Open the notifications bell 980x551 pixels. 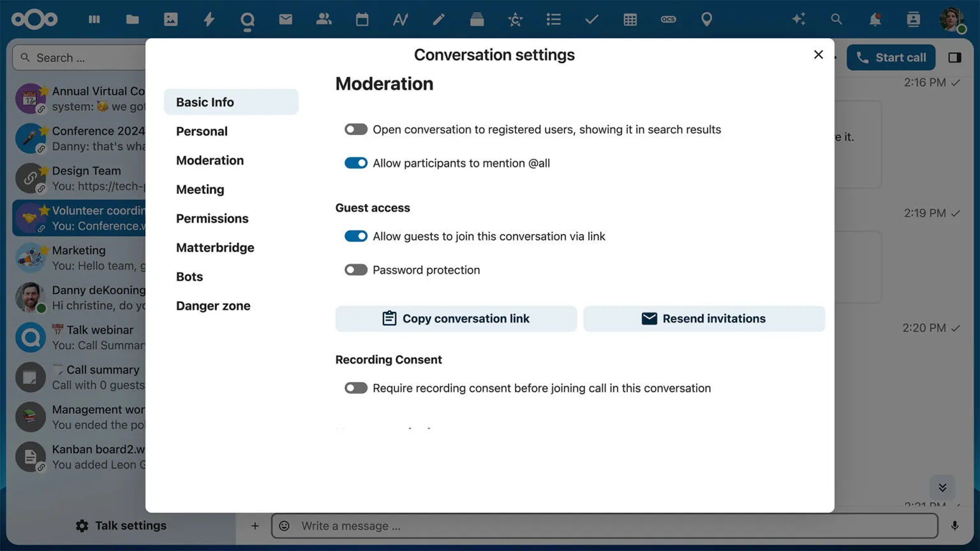(x=875, y=19)
